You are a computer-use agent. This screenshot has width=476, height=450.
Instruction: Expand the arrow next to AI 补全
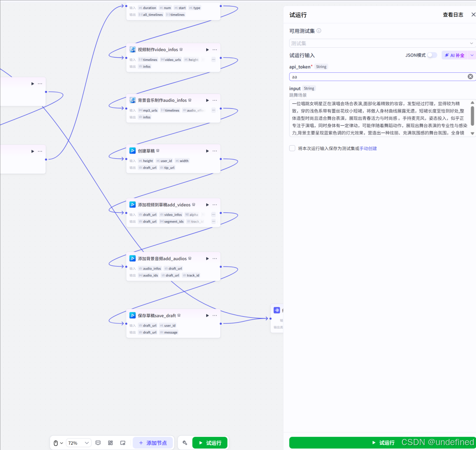tap(472, 55)
